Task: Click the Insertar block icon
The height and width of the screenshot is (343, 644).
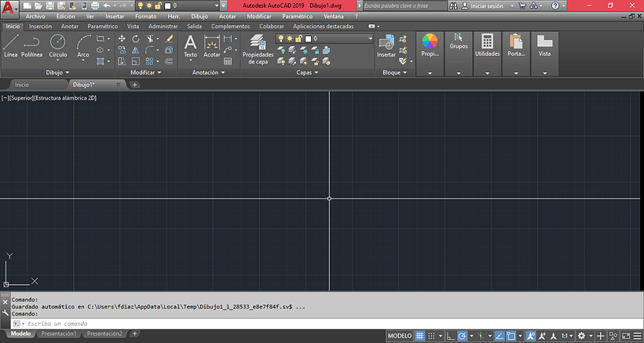Action: pos(386,46)
